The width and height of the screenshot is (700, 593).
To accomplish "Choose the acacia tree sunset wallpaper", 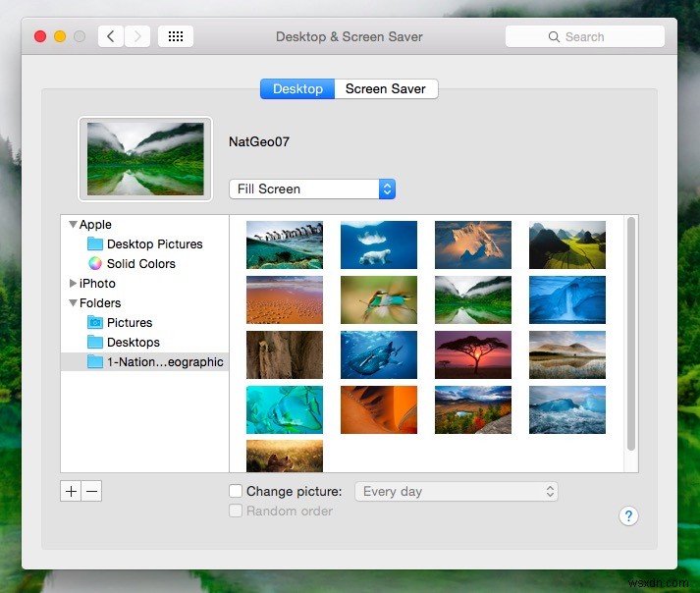I will [x=473, y=354].
